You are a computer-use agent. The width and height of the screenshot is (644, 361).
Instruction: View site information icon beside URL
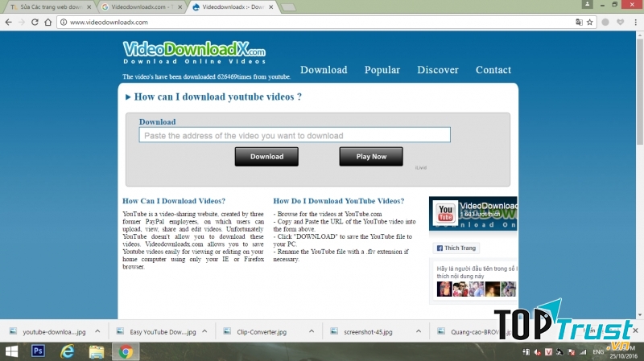[64, 23]
